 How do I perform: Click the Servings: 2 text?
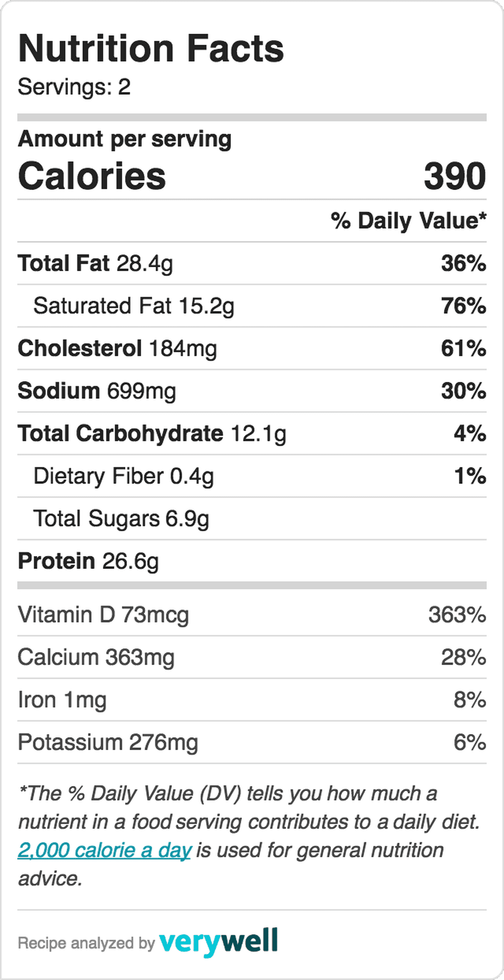(x=74, y=87)
